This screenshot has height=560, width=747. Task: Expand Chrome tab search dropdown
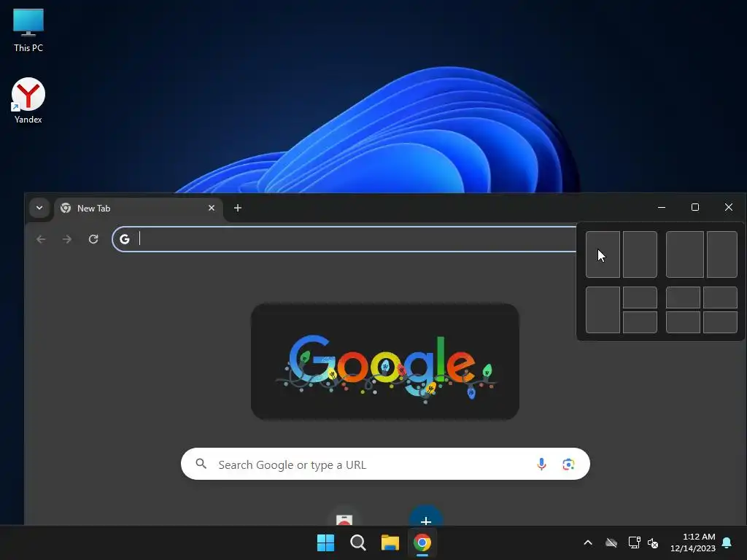[39, 208]
